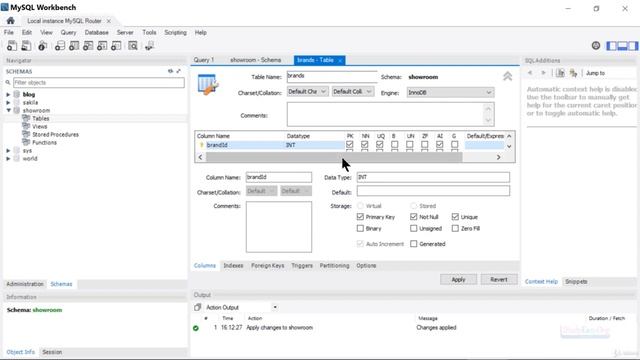Open the Foreign Keys tab
Image resolution: width=640 pixels, height=360 pixels.
point(267,265)
